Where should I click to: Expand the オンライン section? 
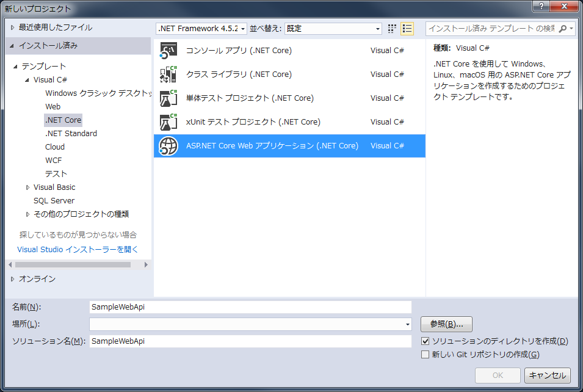(12, 279)
